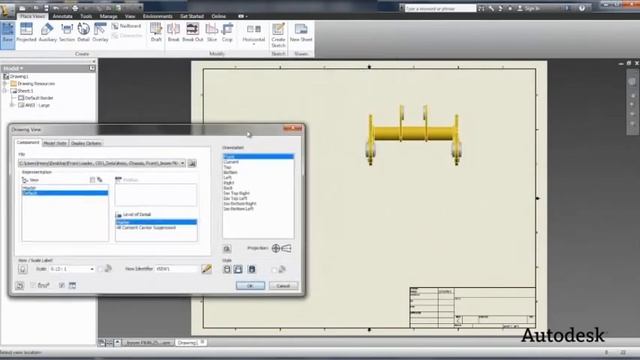Click the Help icon in title bar
This screenshot has height=360, width=640.
[x=582, y=8]
